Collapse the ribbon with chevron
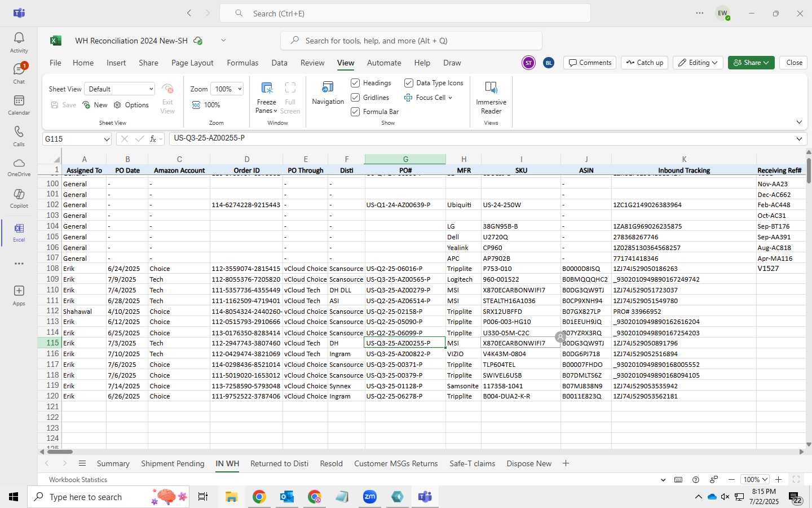The image size is (812, 508). coord(799,122)
